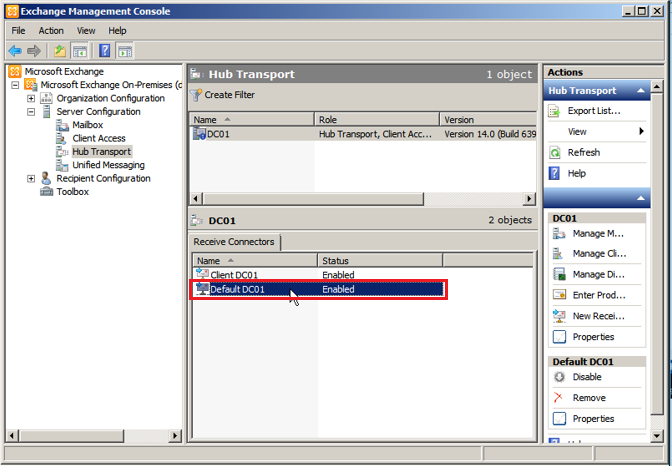Sort servers by Name column header
Screen dimensions: 672x466
[x=252, y=120]
